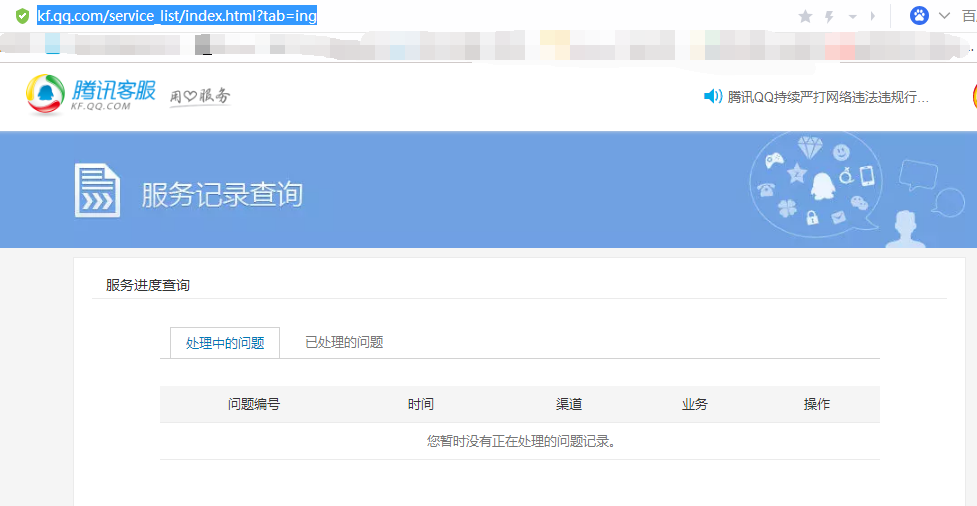977x506 pixels.
Task: Click the forward arrow beside the address bar
Action: pos(873,16)
